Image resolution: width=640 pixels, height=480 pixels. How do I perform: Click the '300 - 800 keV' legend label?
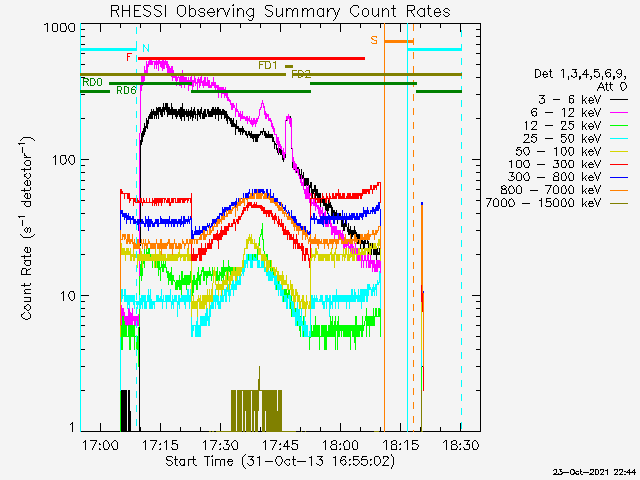pyautogui.click(x=555, y=177)
